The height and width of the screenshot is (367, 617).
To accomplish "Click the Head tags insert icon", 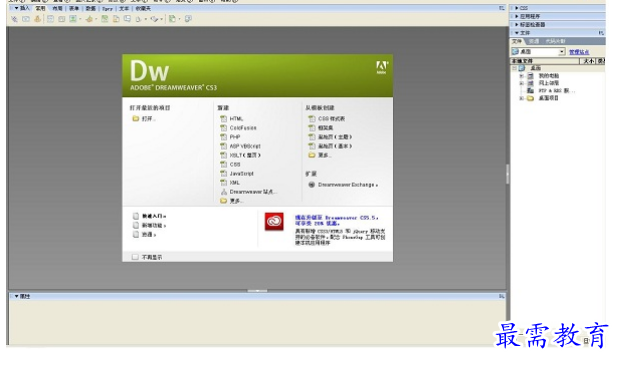I will (138, 19).
